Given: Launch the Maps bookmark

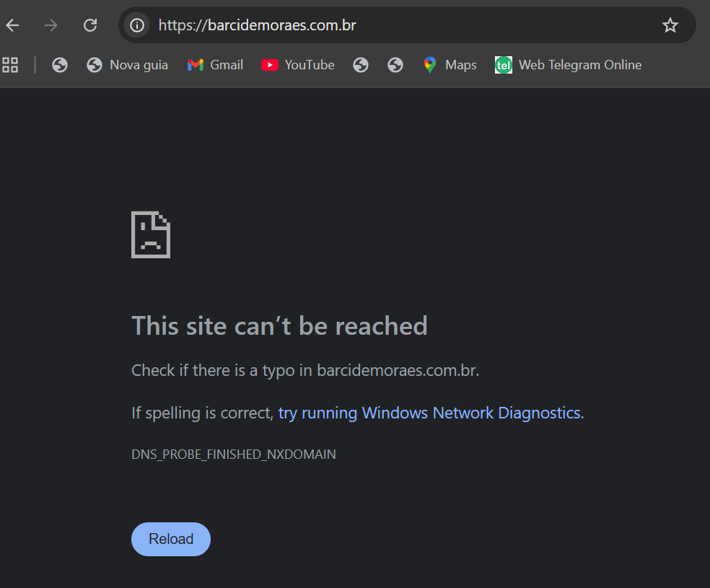Looking at the screenshot, I should (450, 65).
